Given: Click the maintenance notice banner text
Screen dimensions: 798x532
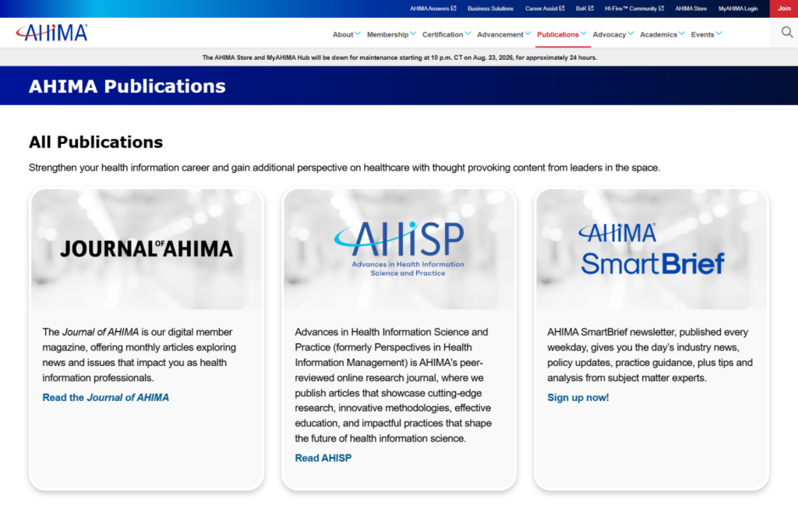Looking at the screenshot, I should (400, 58).
